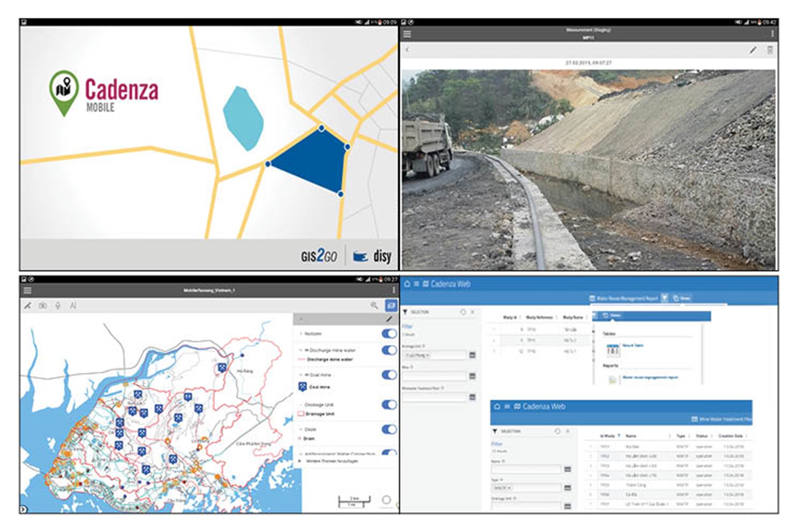Sort by the Creation Date column header
Screen dimensions: 798x532
pyautogui.click(x=730, y=436)
